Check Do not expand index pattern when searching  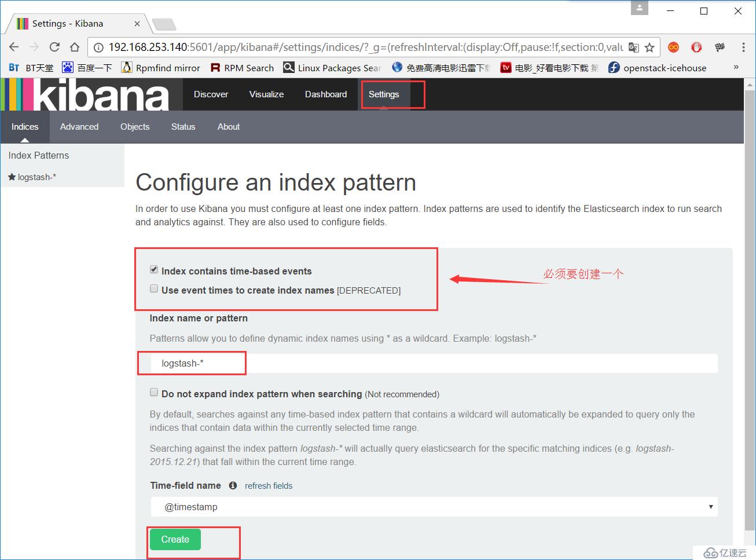(x=154, y=392)
